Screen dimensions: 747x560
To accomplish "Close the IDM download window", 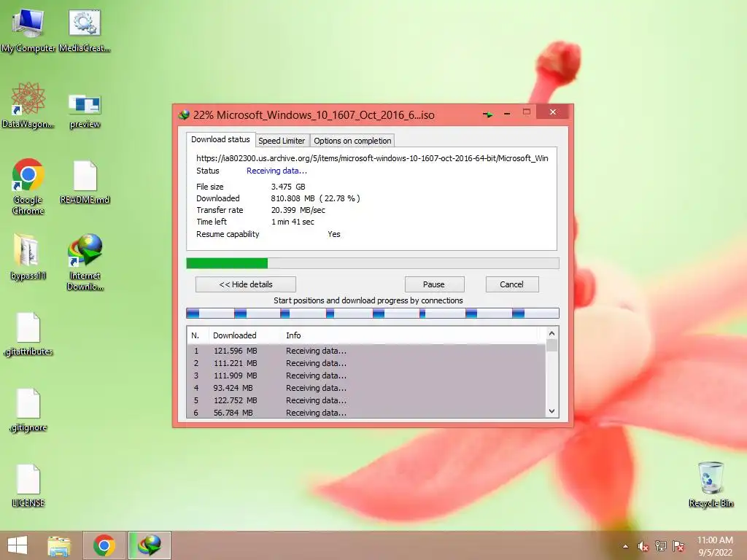I will click(x=553, y=112).
